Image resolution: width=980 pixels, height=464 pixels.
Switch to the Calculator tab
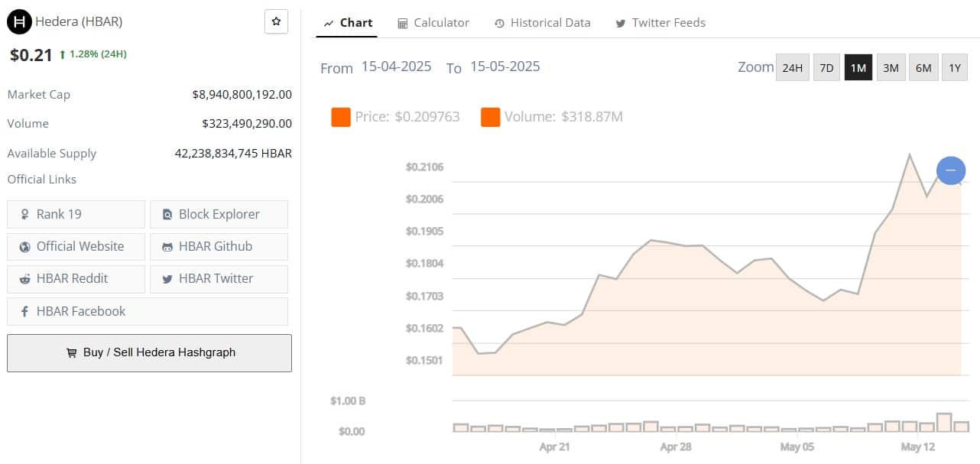coord(433,23)
